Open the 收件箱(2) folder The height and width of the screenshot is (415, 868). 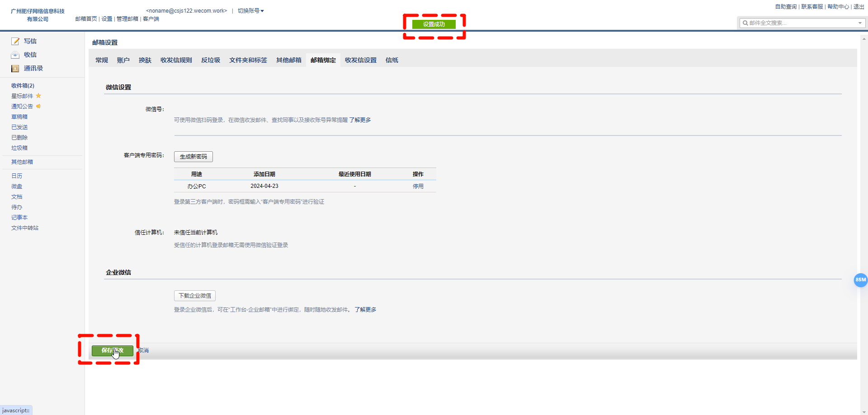point(23,85)
